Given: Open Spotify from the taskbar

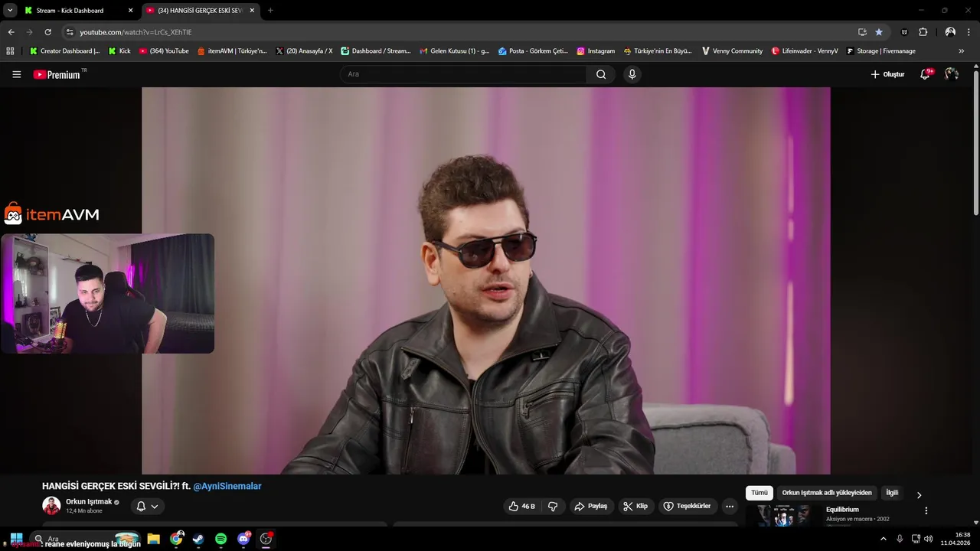Looking at the screenshot, I should [x=220, y=539].
